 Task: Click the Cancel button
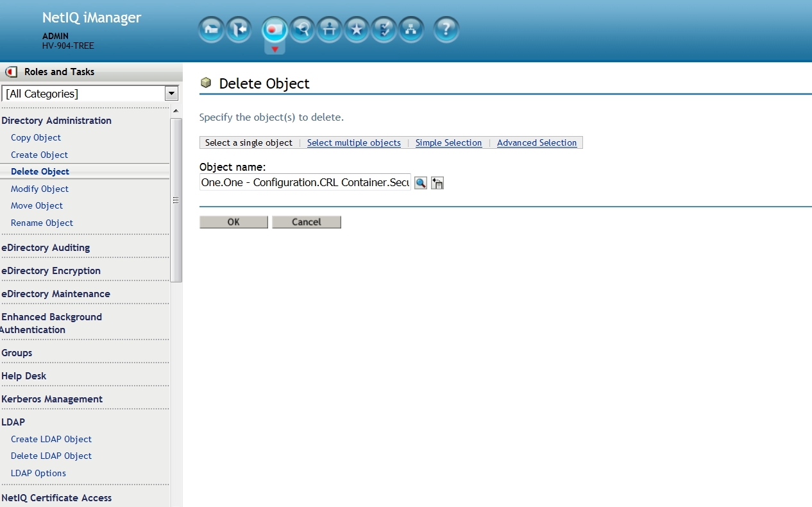pyautogui.click(x=307, y=222)
